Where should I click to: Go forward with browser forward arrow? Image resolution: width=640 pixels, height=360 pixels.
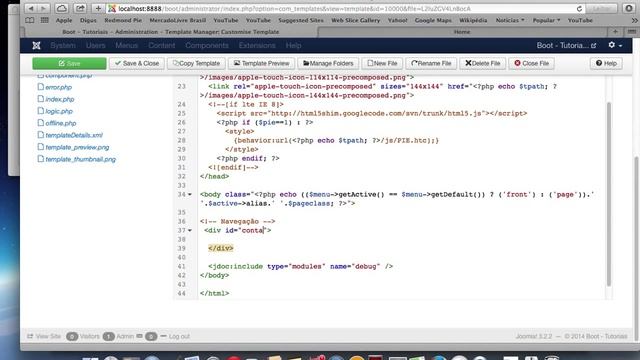[43, 8]
